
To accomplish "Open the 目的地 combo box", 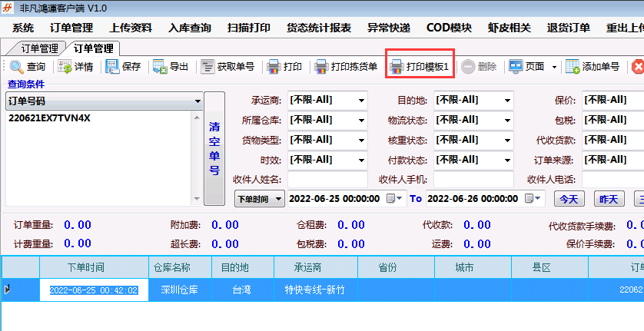I will (x=507, y=100).
